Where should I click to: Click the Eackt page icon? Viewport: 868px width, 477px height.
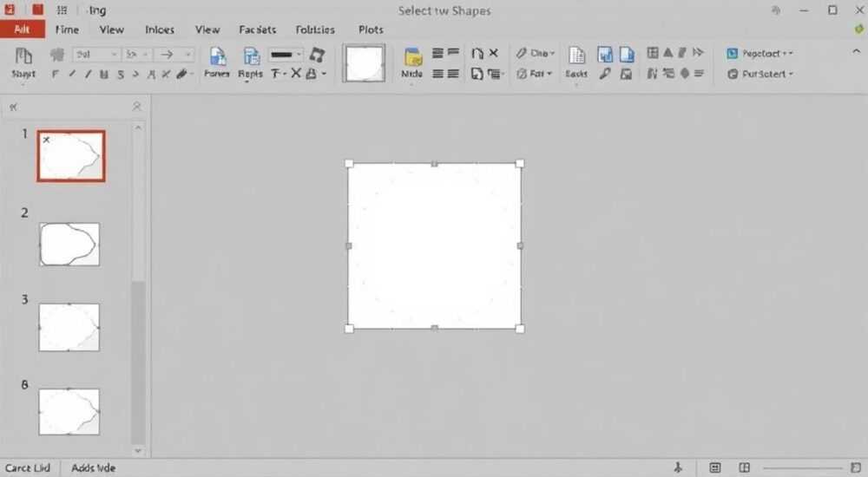point(577,56)
